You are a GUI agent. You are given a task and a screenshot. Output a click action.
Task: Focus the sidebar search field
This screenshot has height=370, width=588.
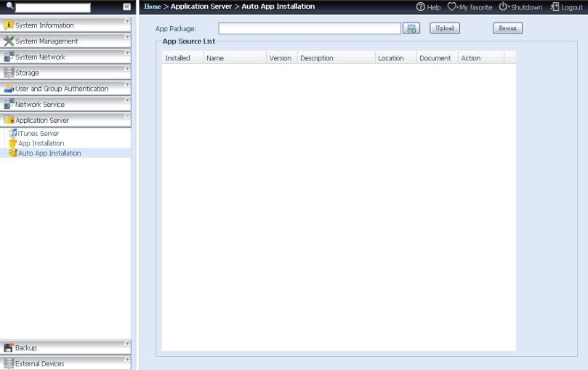pyautogui.click(x=52, y=7)
